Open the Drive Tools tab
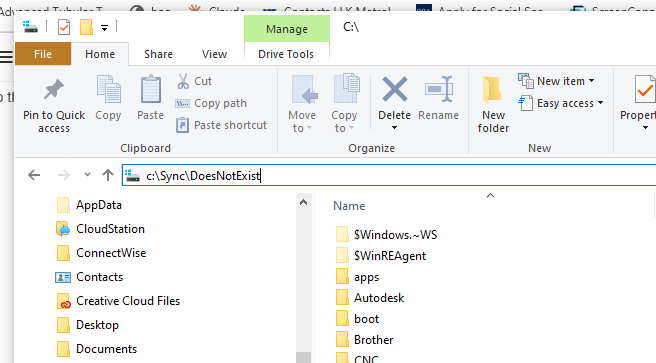The image size is (656, 363). coord(286,54)
